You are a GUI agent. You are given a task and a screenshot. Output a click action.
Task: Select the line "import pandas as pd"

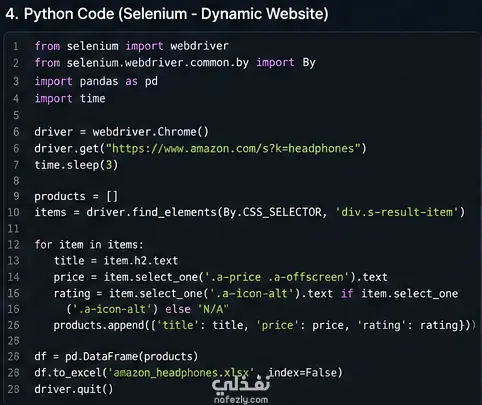point(96,81)
